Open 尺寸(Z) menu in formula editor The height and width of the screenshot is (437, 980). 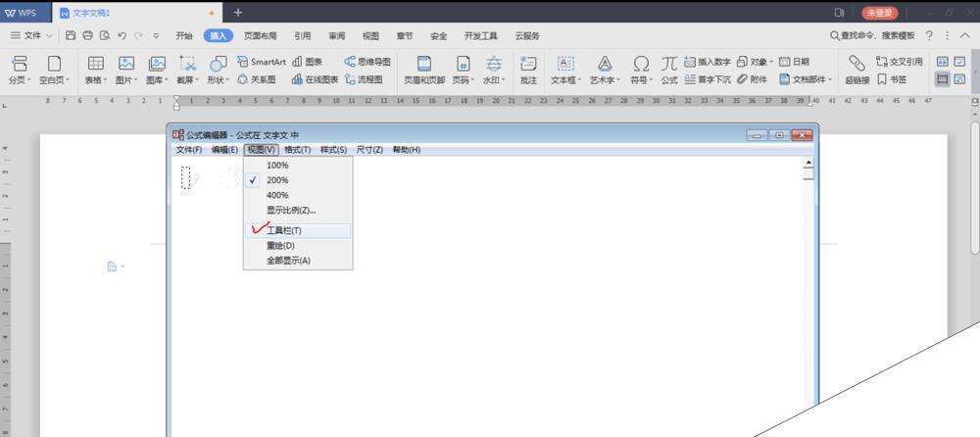coord(369,150)
